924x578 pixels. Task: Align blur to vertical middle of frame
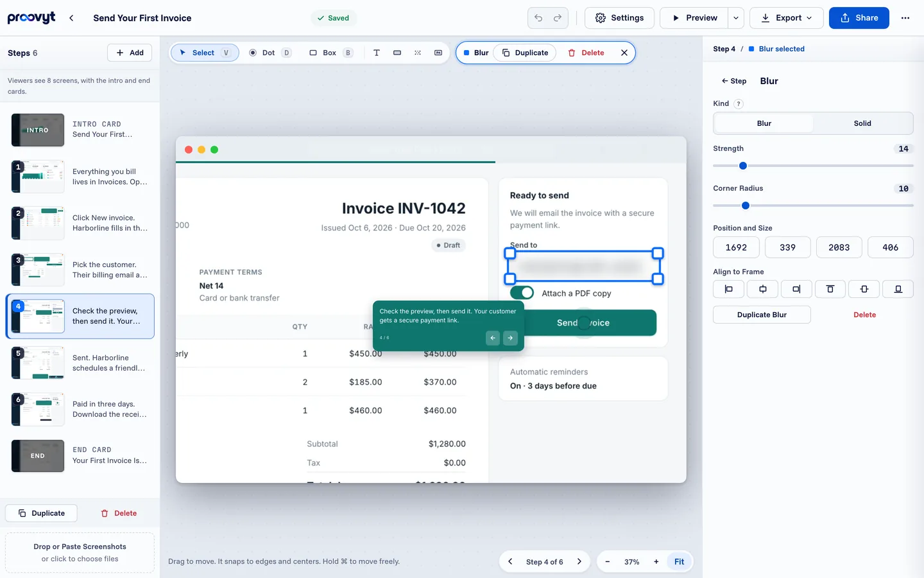tap(864, 289)
